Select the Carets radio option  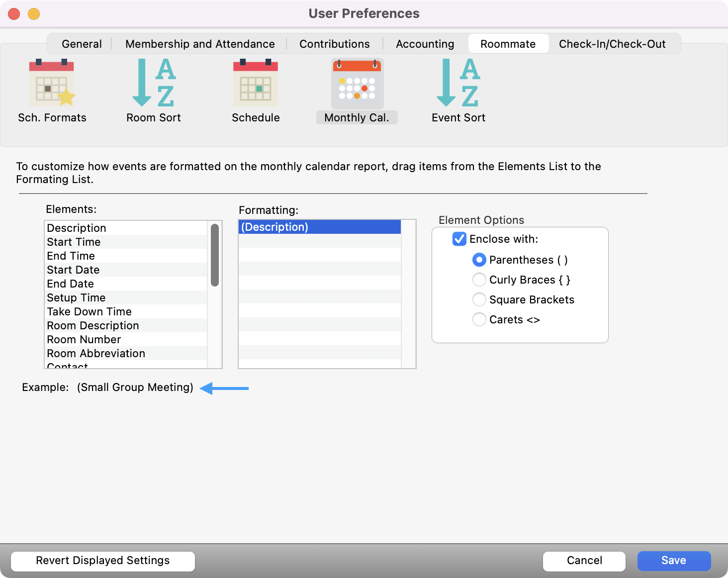479,320
